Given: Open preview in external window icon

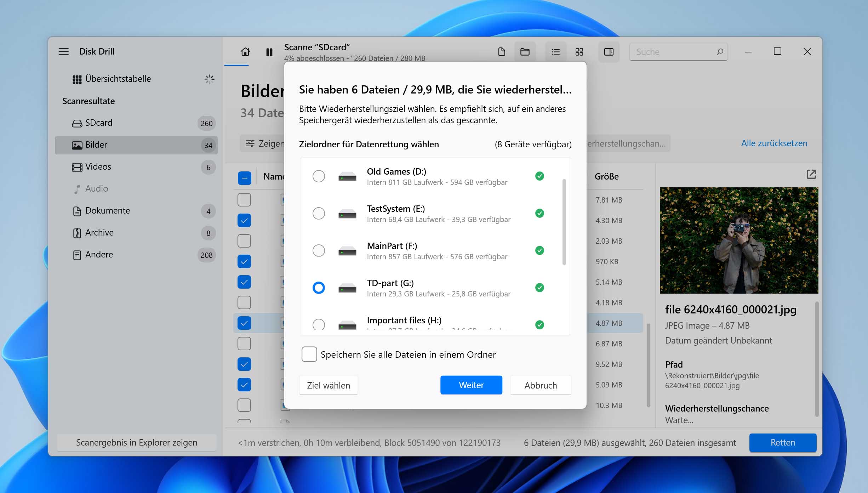Looking at the screenshot, I should (811, 174).
